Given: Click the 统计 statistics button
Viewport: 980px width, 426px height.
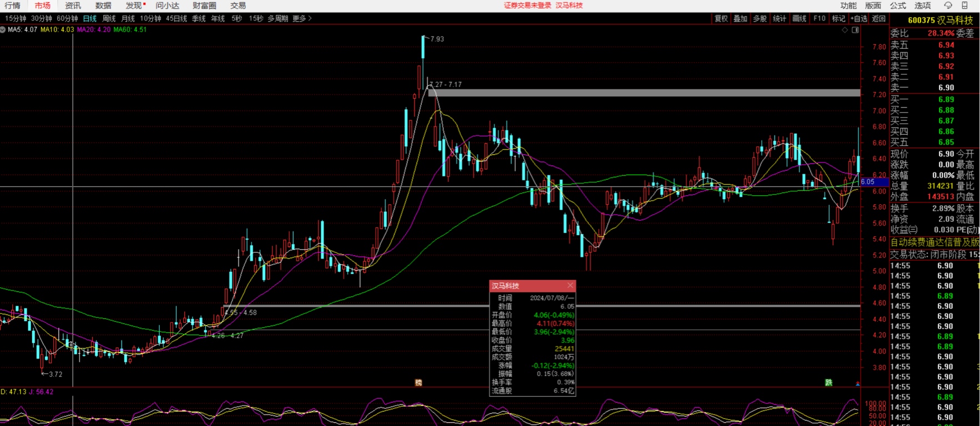Looking at the screenshot, I should [779, 18].
